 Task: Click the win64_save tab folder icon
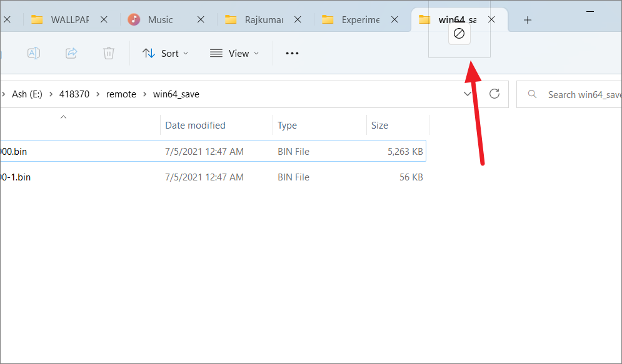tap(424, 19)
